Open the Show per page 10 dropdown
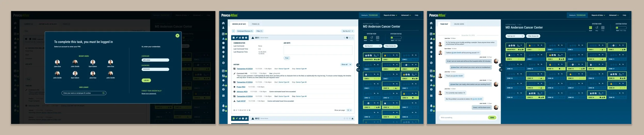This screenshot has height=135, width=644. 349,110
